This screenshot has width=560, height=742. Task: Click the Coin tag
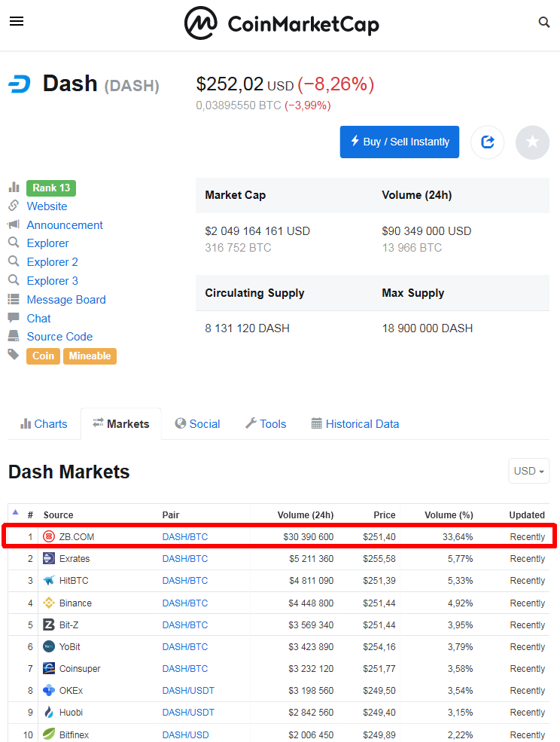click(x=43, y=356)
